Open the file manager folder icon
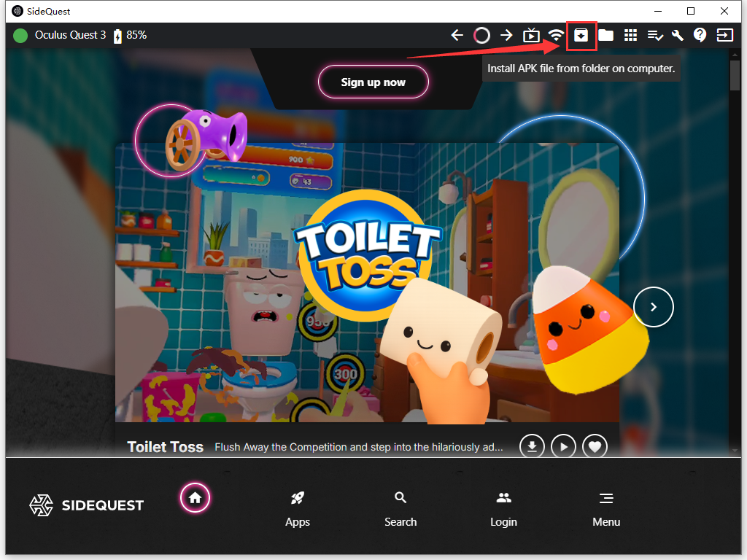The width and height of the screenshot is (747, 560). coord(605,35)
